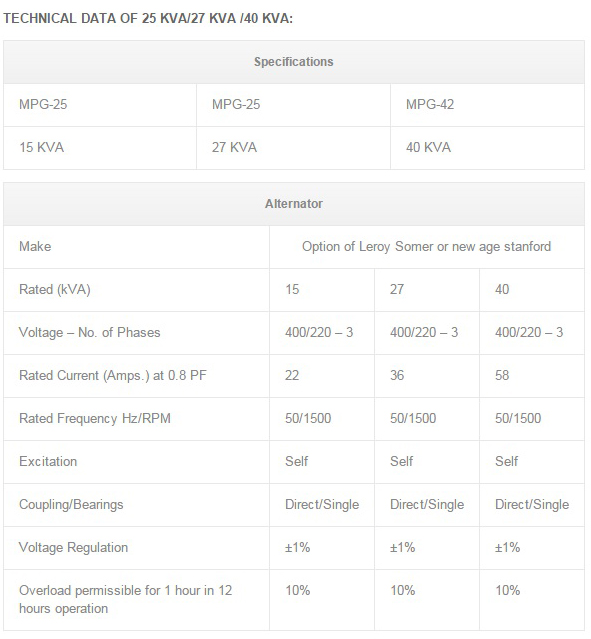Click the Voltage Regulation row label
Image resolution: width=591 pixels, height=639 pixels.
[73, 548]
